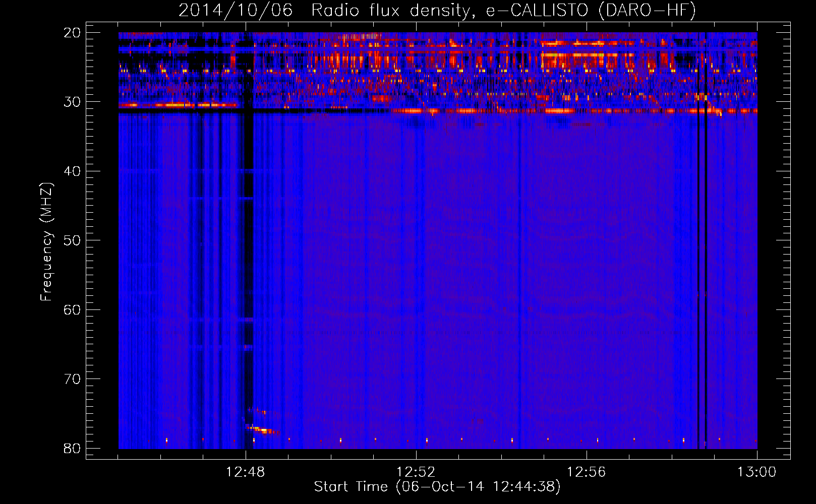Click the frequency tick label '40'
Screen dimensions: 816x504
click(x=72, y=171)
